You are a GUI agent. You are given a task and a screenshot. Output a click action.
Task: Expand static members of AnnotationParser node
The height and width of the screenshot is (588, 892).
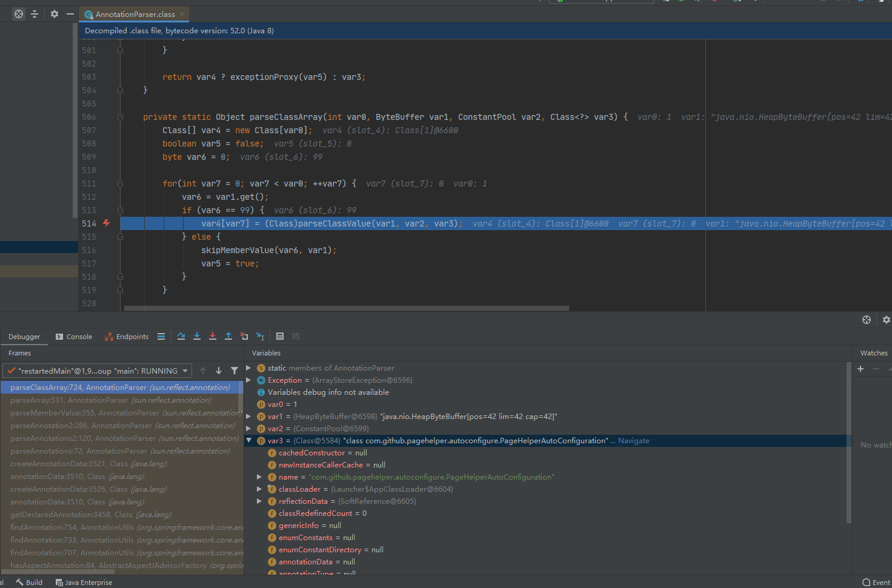pos(248,368)
